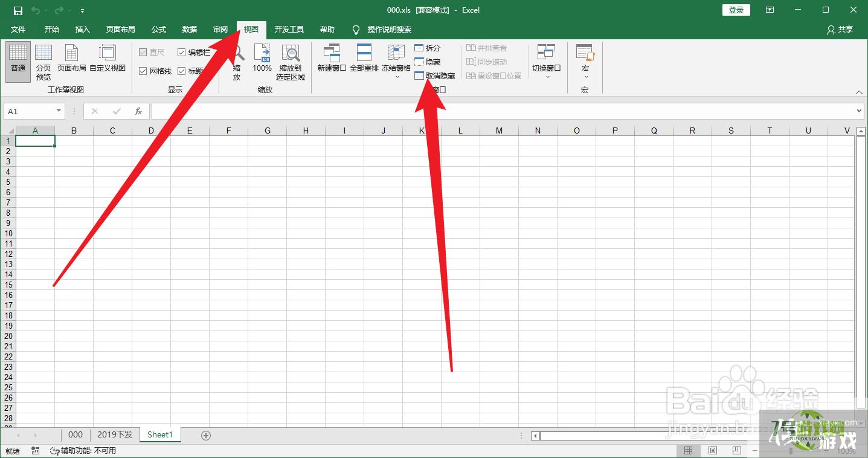The height and width of the screenshot is (458, 868).
Task: Open the Macros dropdown
Action: point(585,62)
